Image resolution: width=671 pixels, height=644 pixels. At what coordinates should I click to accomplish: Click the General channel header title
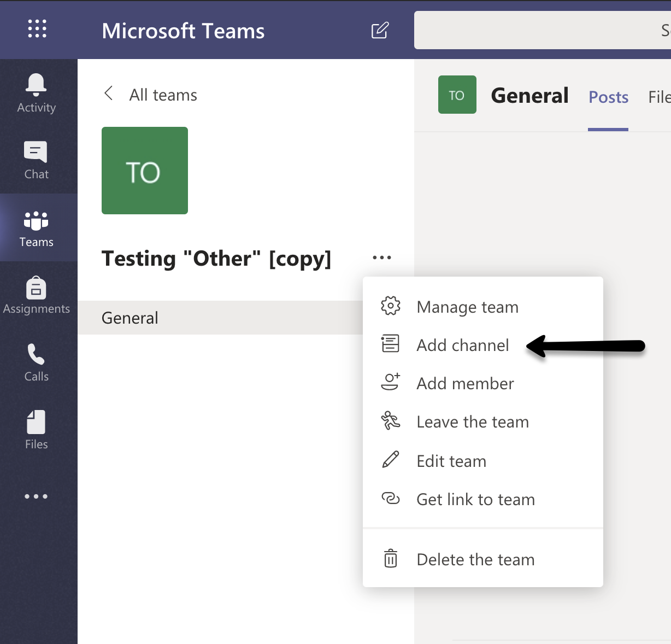tap(529, 95)
